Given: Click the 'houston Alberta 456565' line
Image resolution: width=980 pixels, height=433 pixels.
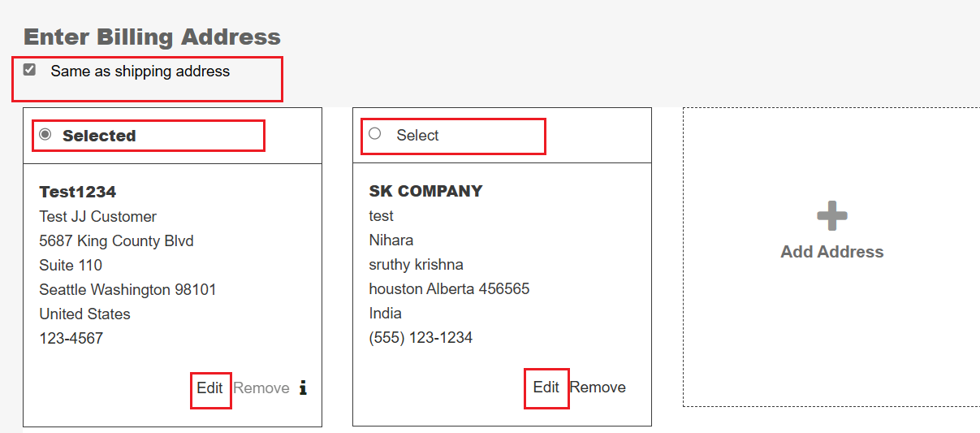Looking at the screenshot, I should [449, 288].
